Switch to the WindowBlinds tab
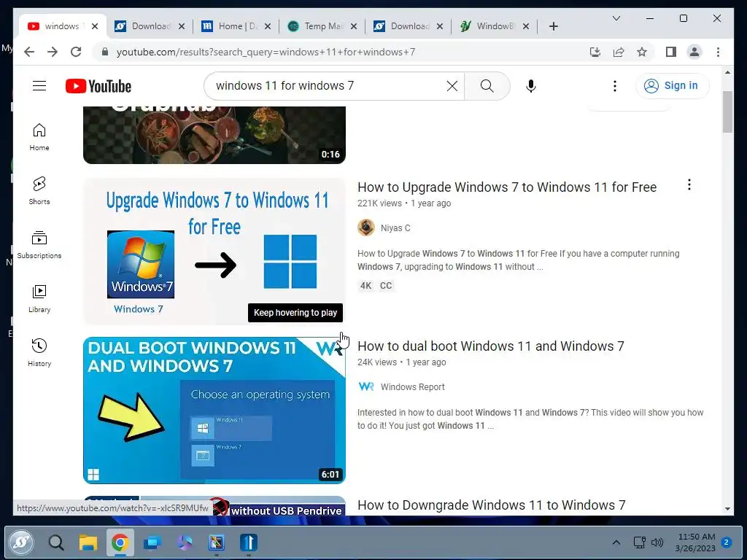747x560 pixels. coord(495,26)
